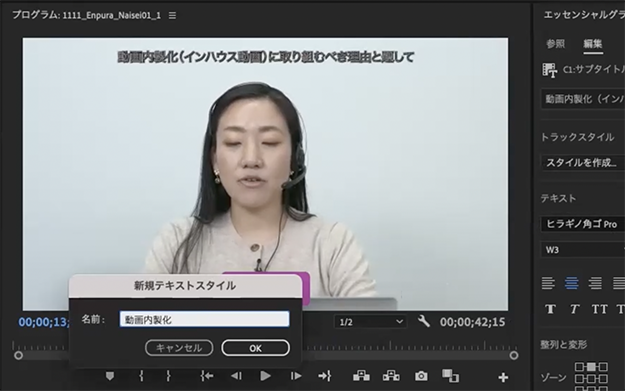Viewport: 625px width, 391px height.
Task: Click the left zoom scrollbar handle
Action: click(18, 355)
